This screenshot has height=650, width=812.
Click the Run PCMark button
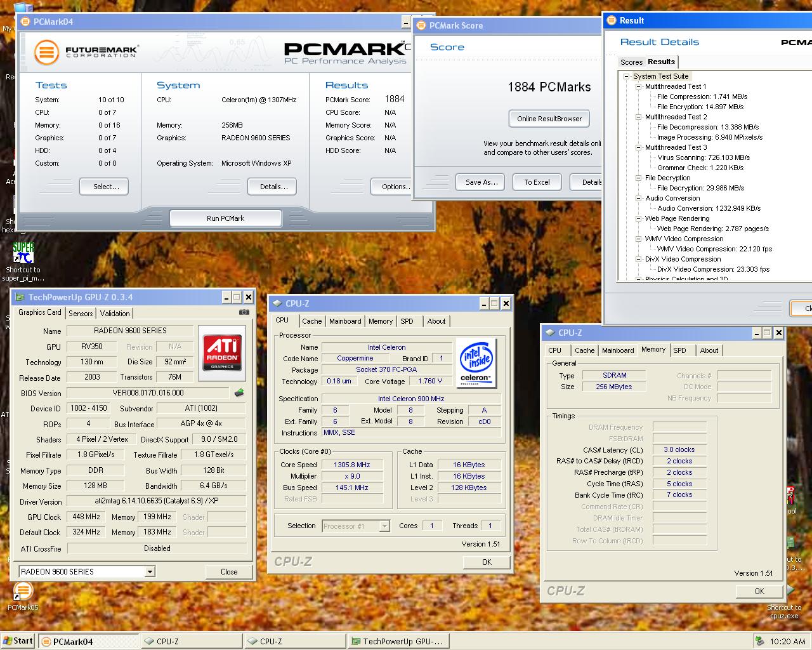[x=225, y=218]
